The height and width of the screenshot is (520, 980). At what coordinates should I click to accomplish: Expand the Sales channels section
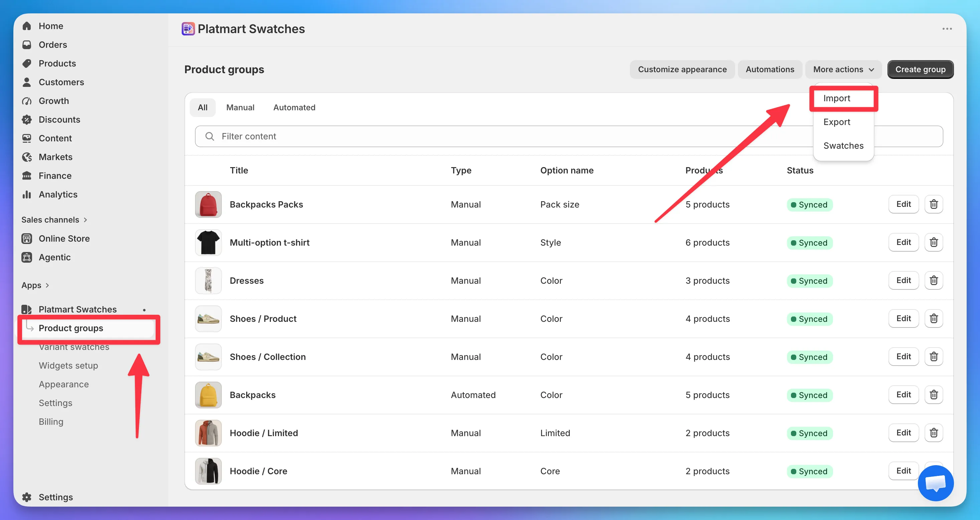click(54, 220)
